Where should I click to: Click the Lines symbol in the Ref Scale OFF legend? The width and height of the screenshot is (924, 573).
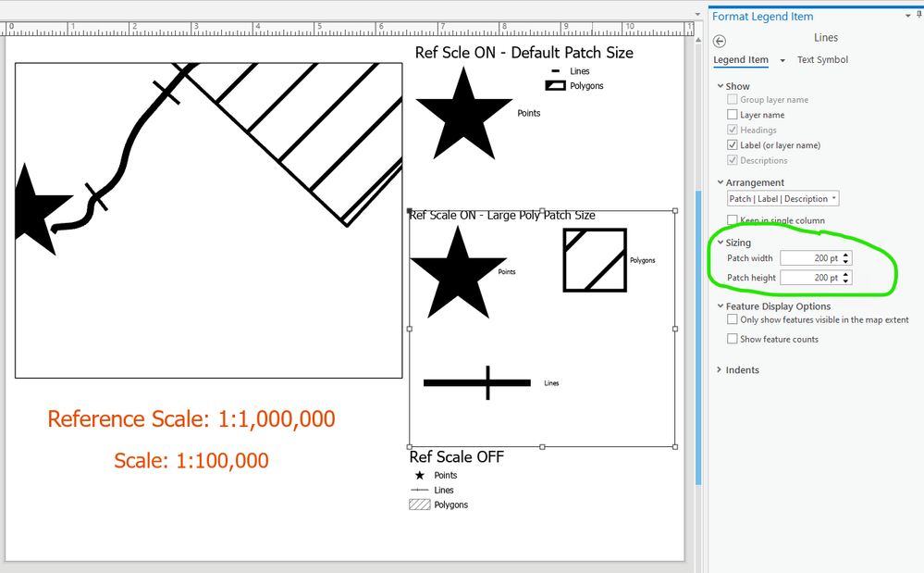pos(419,490)
